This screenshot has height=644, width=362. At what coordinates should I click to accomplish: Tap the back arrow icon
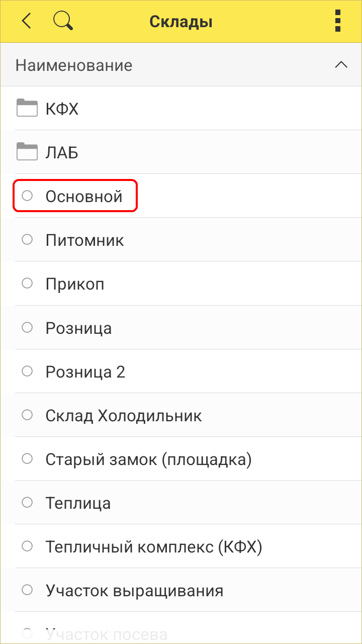(27, 21)
